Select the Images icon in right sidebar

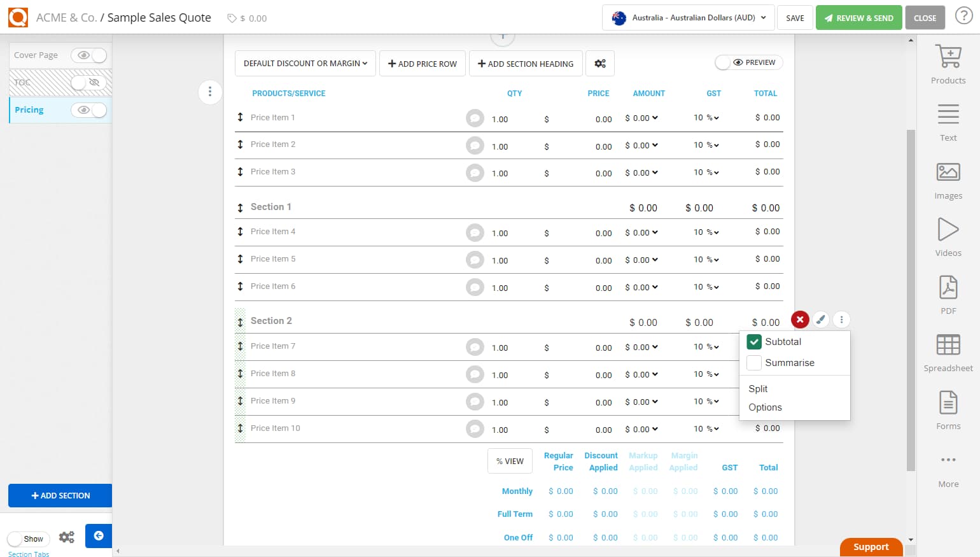click(x=948, y=179)
